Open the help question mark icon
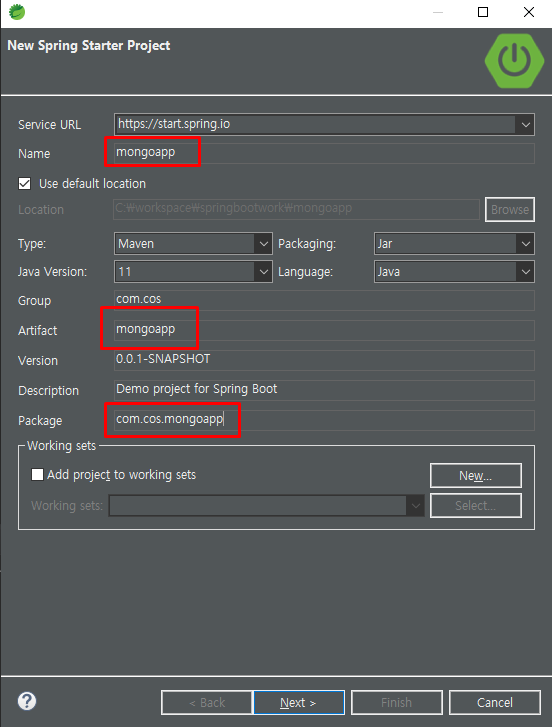This screenshot has height=727, width=552. (27, 701)
